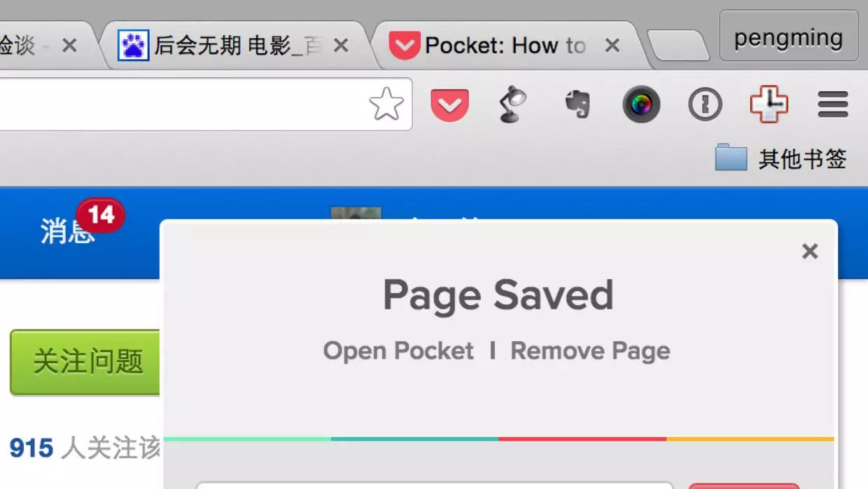
Task: Click the Open Pocket link
Action: click(398, 350)
